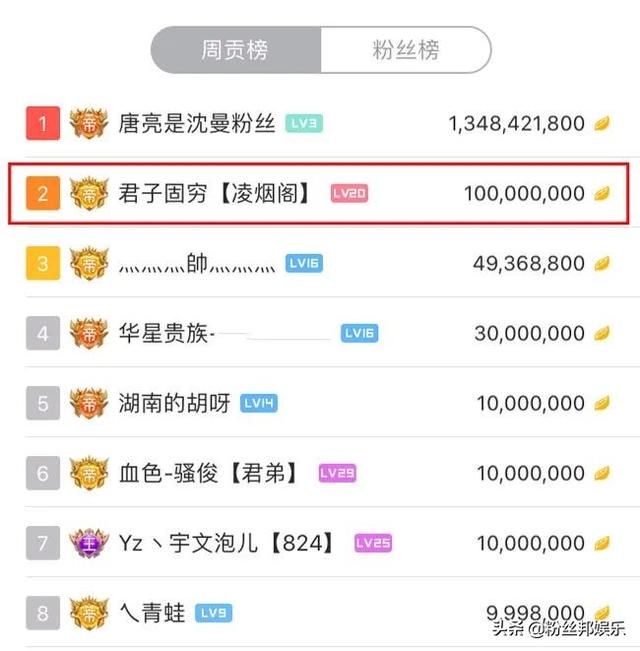Open user 血色-骚俊【君弟】 profile
Viewport: 640px width, 651px height.
(209, 473)
